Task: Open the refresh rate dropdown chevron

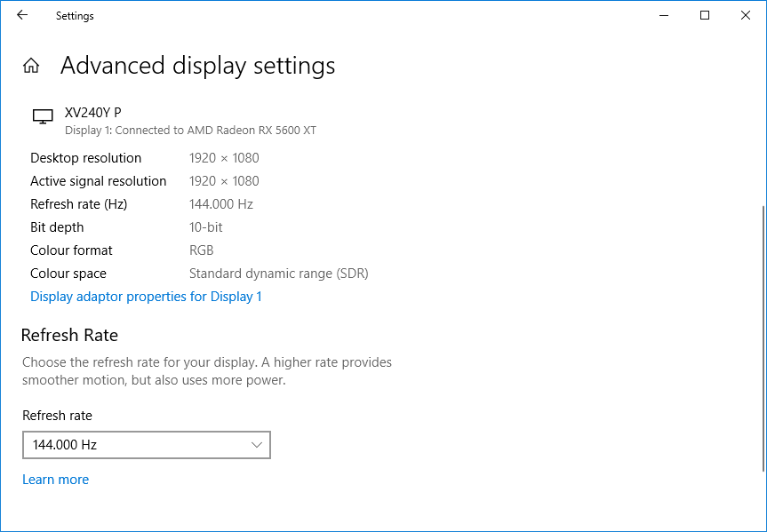Action: 257,445
